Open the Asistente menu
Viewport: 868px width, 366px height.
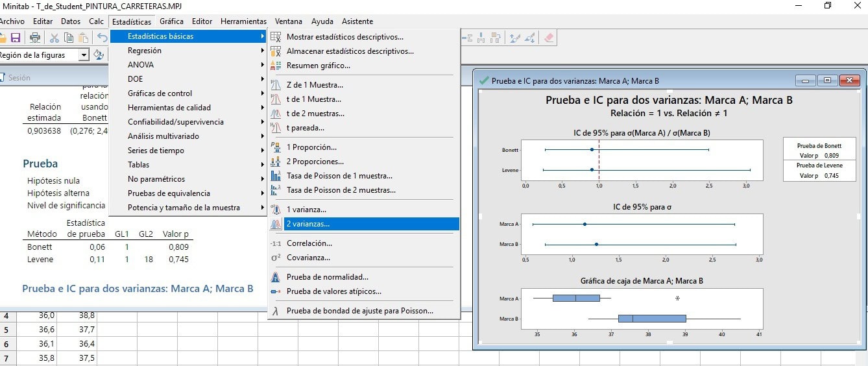[357, 21]
